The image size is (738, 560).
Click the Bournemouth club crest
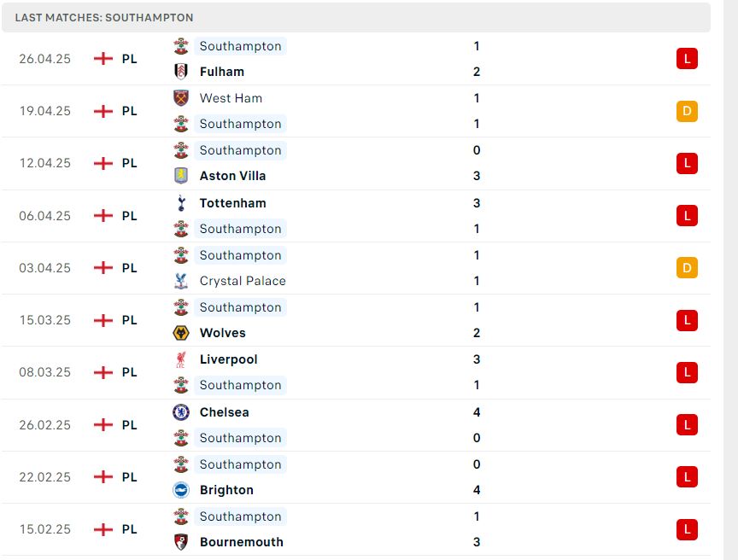pos(181,542)
